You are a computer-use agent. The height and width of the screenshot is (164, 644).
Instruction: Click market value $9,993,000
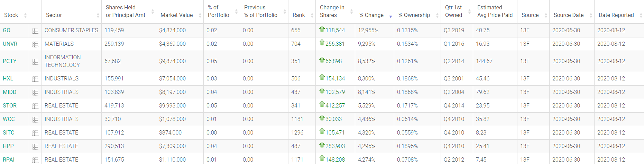pos(172,106)
